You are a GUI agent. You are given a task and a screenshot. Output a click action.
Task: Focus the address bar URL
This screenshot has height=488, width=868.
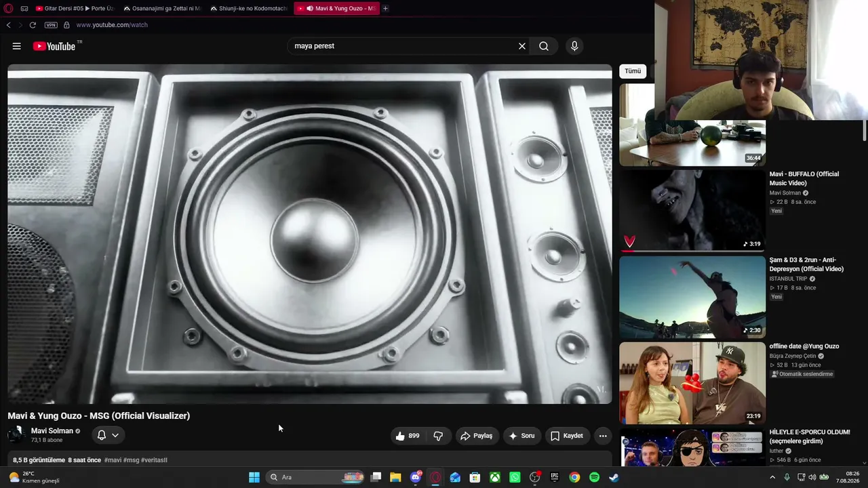coord(112,25)
